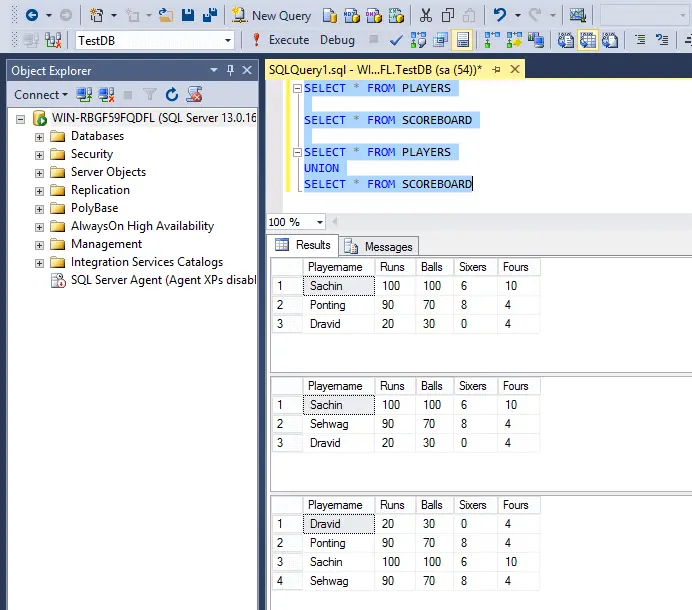Click the Delete script icon in Object Explorer
This screenshot has width=692, height=610.
pyautogui.click(x=194, y=94)
